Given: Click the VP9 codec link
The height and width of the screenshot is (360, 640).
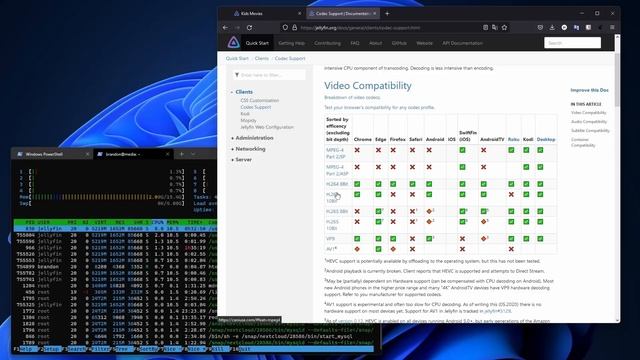Looking at the screenshot, I should pyautogui.click(x=330, y=239).
